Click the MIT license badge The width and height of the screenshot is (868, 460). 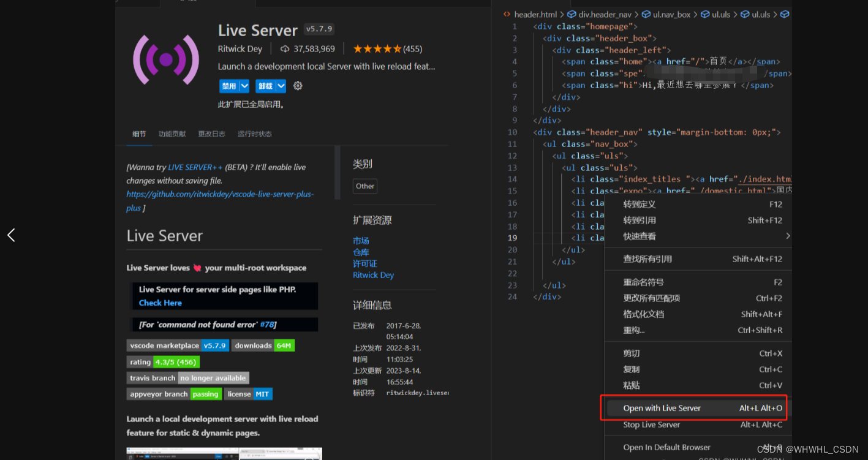[x=262, y=394]
